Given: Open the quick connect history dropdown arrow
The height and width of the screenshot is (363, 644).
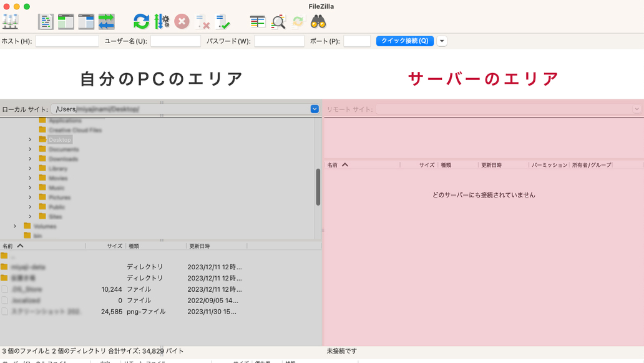Looking at the screenshot, I should pyautogui.click(x=442, y=41).
